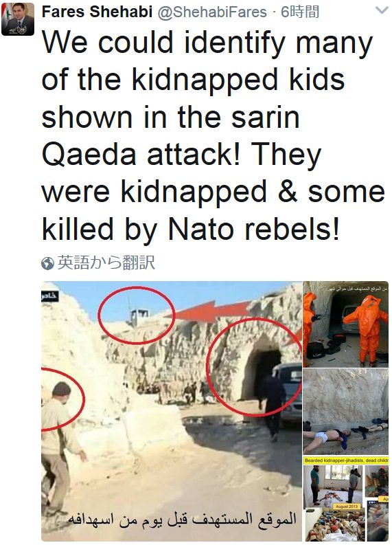Select the tweet text about kidnapped kids
Screen dimensions: 392x545
tap(214, 136)
